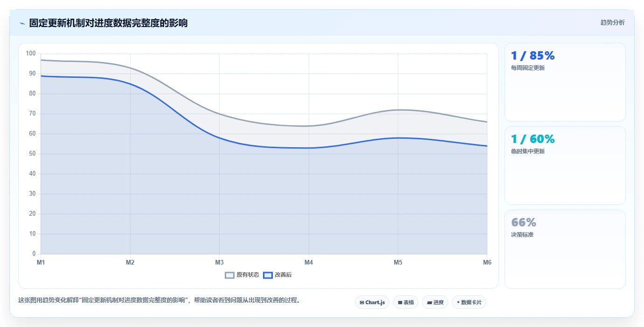Viewport: 644px width, 327px height.
Task: Select the Chart.js tag
Action: pos(372,302)
